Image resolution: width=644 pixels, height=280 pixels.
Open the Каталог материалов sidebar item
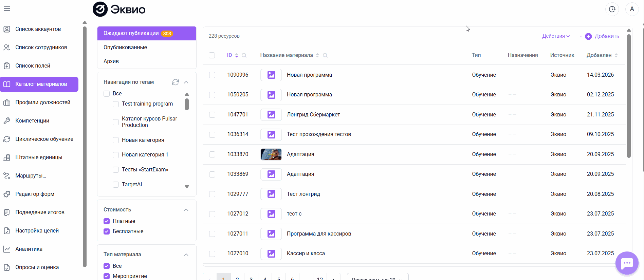(x=39, y=84)
